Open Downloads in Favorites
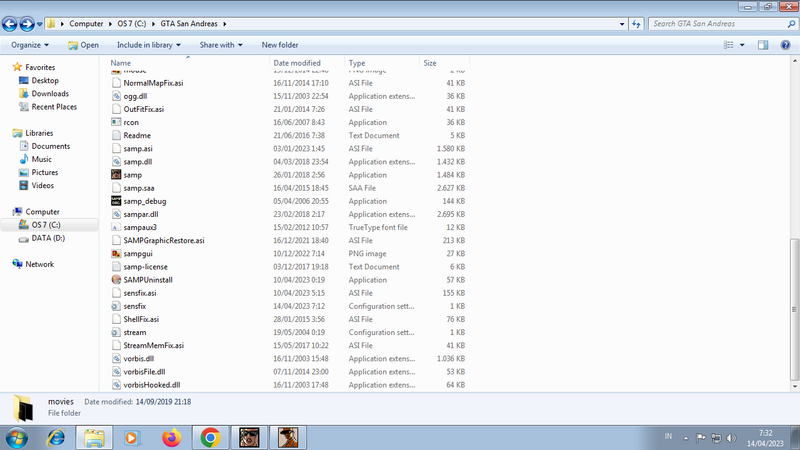Image resolution: width=800 pixels, height=450 pixels. point(50,94)
